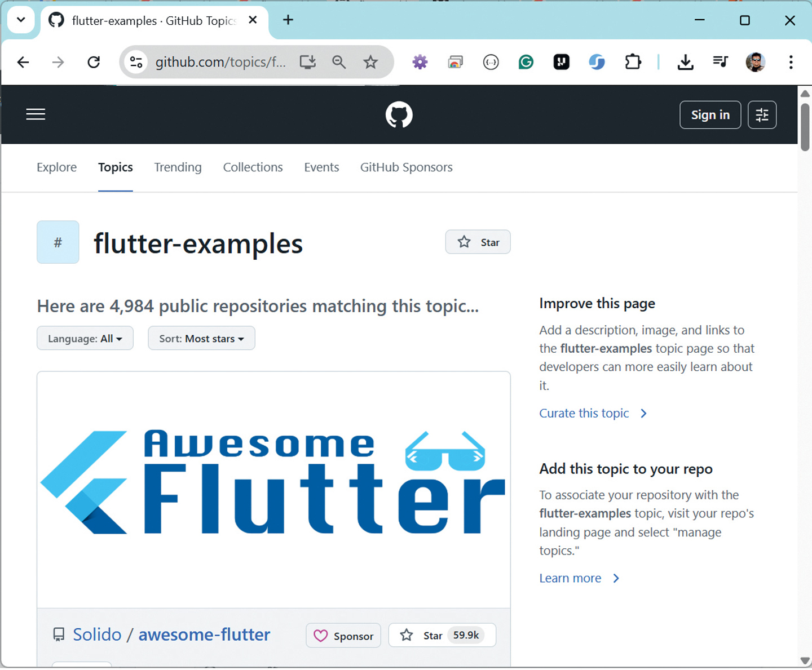The height and width of the screenshot is (670, 812).
Task: Go to the Collections tab
Action: [253, 167]
